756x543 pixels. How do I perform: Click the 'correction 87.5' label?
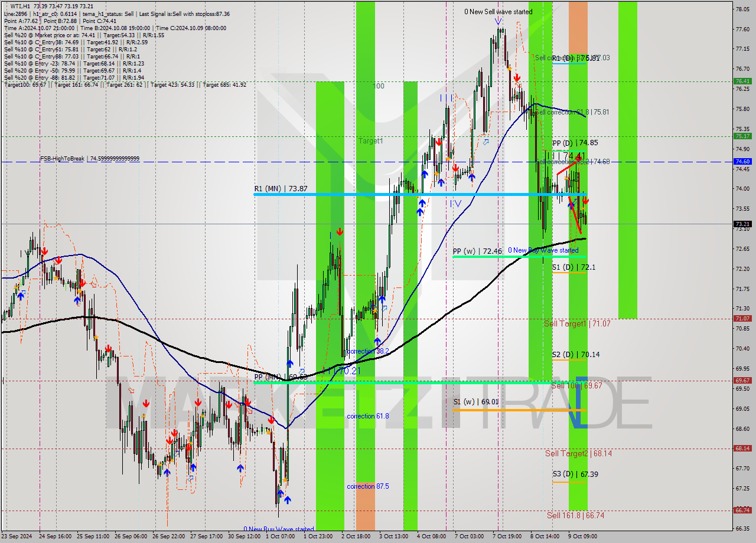point(367,486)
